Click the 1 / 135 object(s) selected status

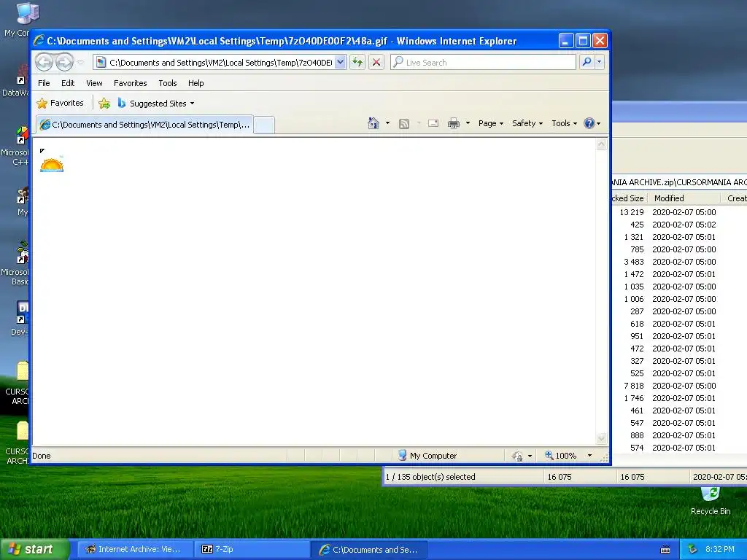[430, 477]
